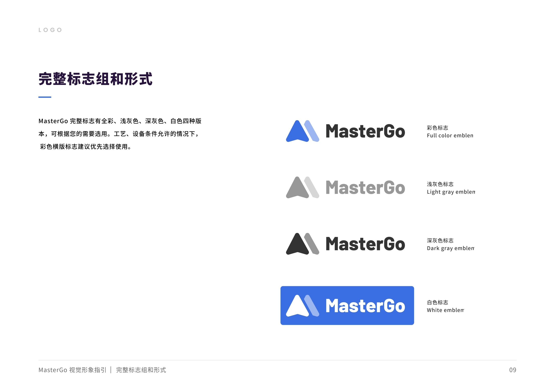
Task: Click the 'White emblen' label
Action: point(445,310)
